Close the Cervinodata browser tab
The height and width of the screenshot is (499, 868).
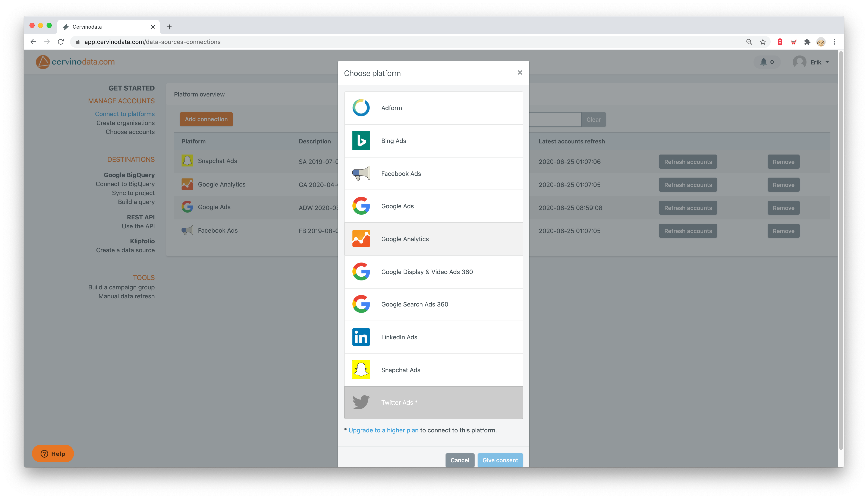(153, 27)
